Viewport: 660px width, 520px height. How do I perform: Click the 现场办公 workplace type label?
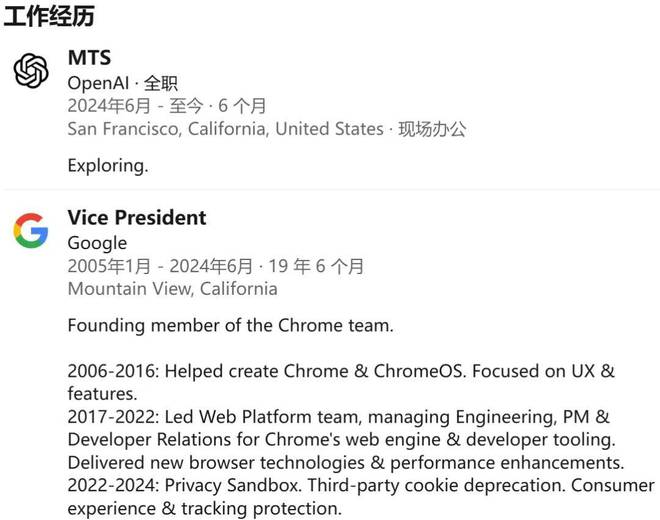click(x=432, y=129)
